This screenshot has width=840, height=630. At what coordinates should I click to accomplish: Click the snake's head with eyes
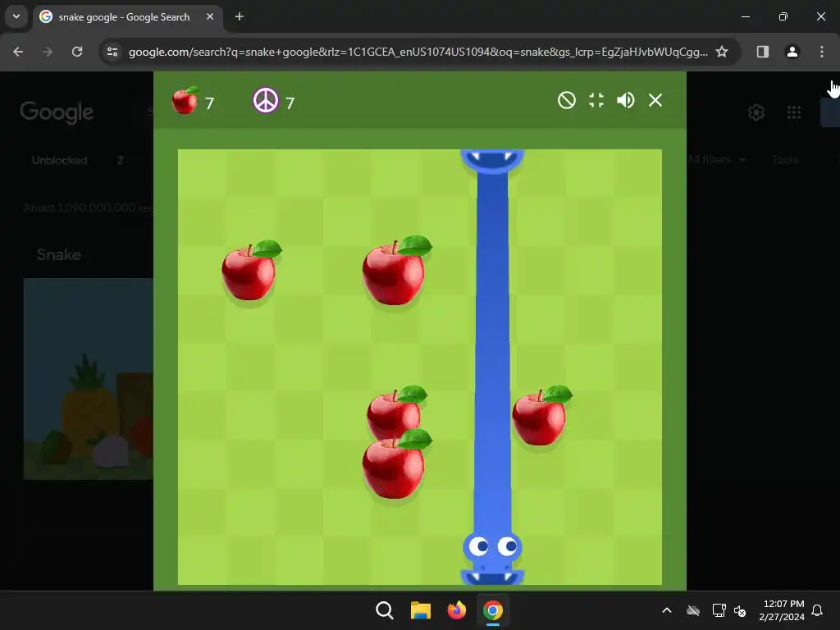click(492, 550)
